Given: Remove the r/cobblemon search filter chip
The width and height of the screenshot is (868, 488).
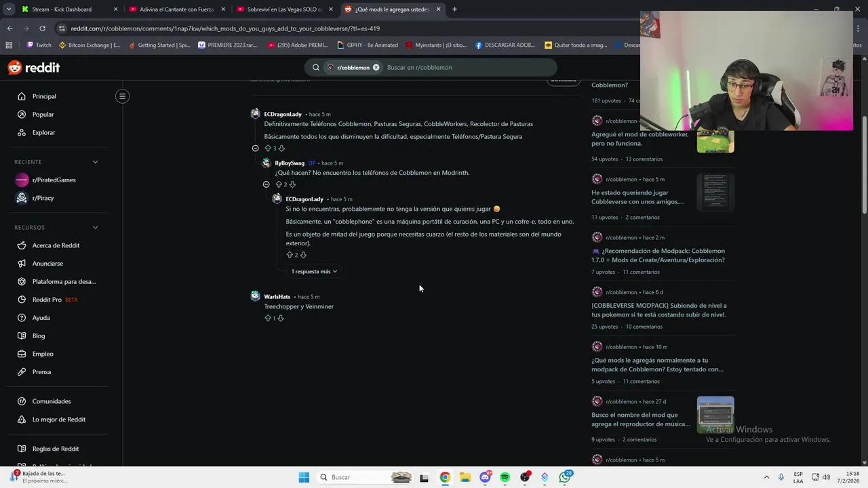Looking at the screenshot, I should pyautogui.click(x=376, y=67).
